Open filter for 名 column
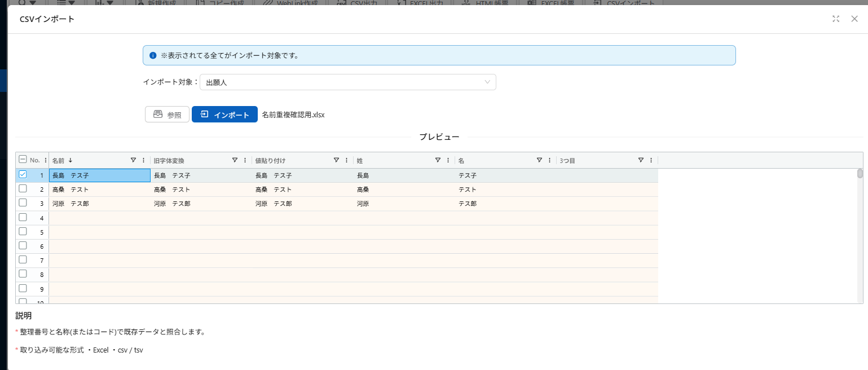 coord(539,160)
